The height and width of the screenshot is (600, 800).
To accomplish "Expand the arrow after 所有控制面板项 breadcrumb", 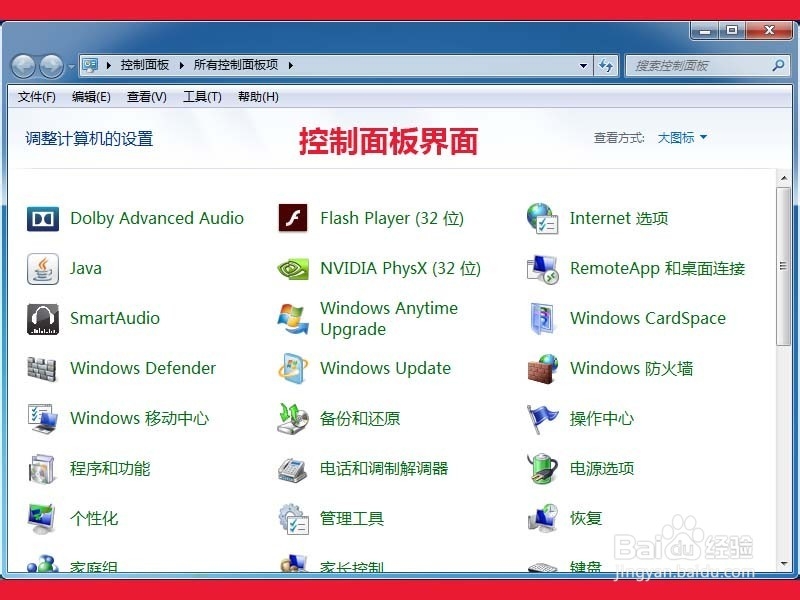I will tap(290, 65).
